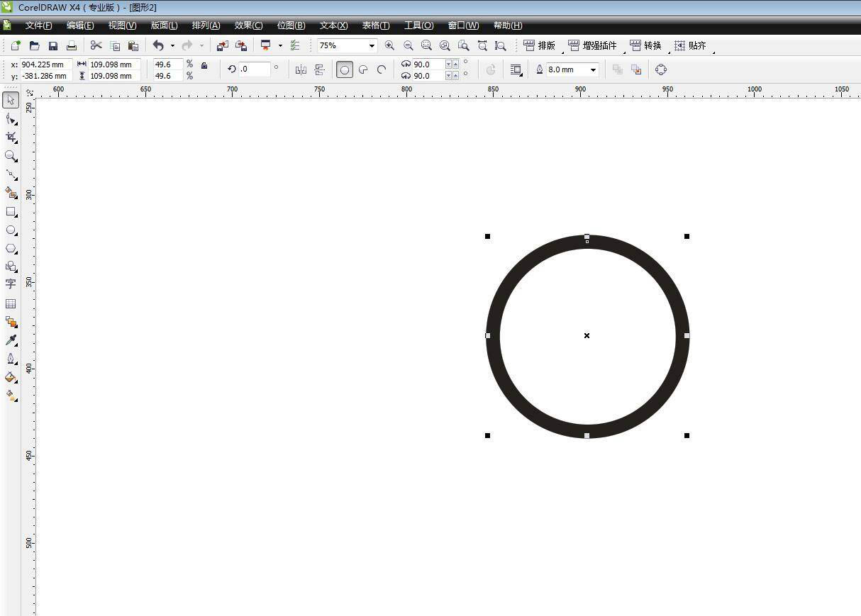861x616 pixels.
Task: Open the Polygon tool
Action: 11,248
